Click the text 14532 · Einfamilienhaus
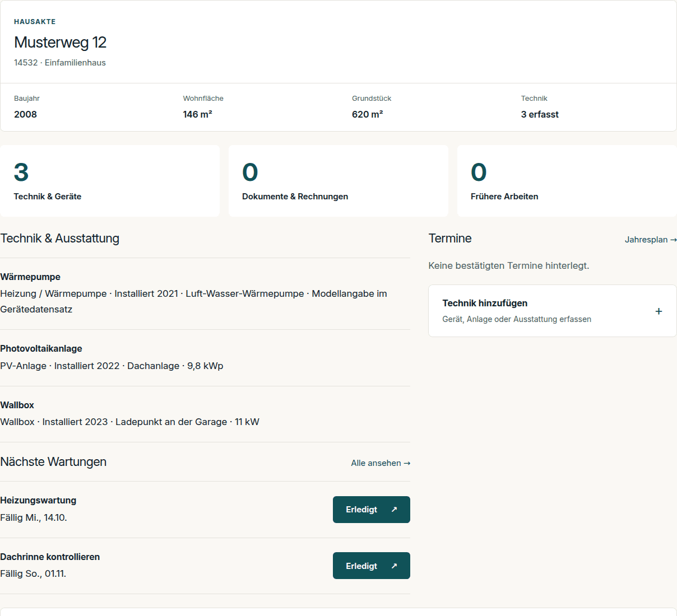 pyautogui.click(x=60, y=63)
